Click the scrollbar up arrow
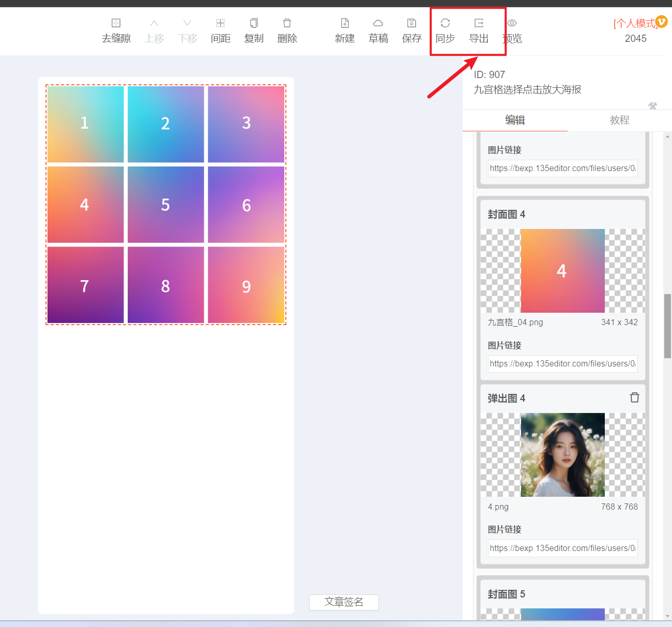The width and height of the screenshot is (672, 627). point(667,136)
